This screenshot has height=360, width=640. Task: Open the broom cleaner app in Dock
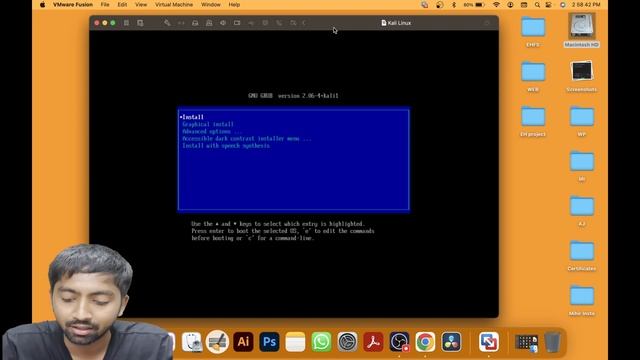coord(217,342)
